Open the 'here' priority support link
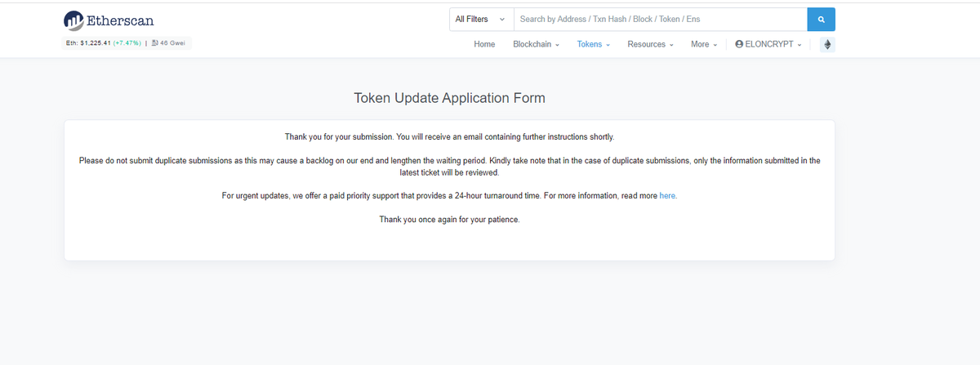Image resolution: width=980 pixels, height=365 pixels. [x=667, y=196]
